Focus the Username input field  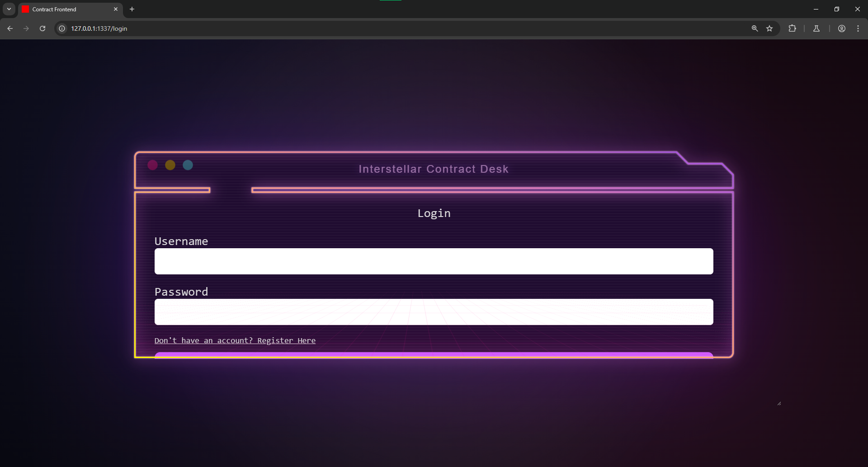(434, 261)
